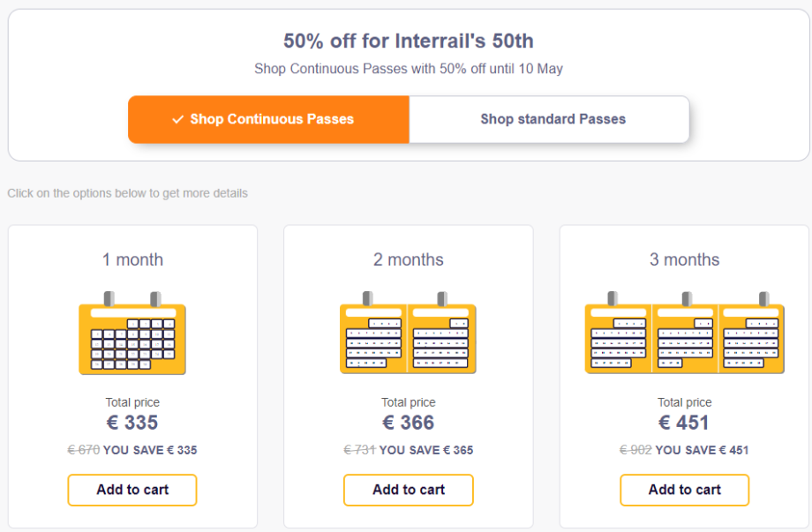Click the € 366 total price

pos(408,423)
